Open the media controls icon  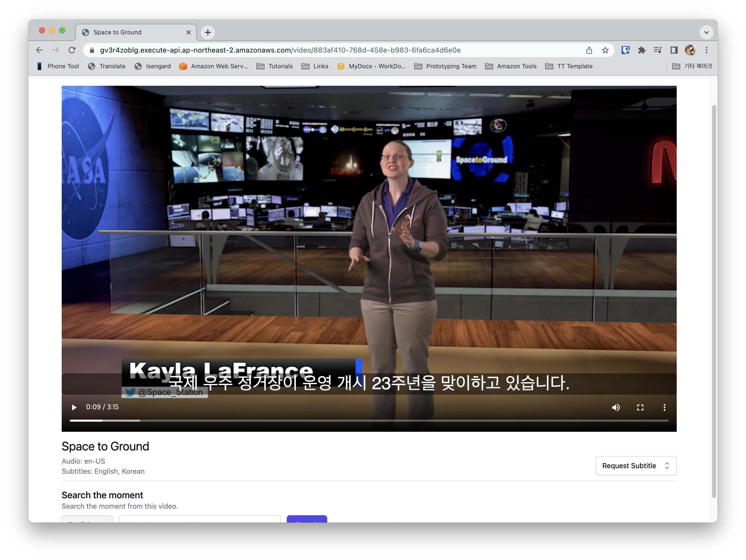click(x=658, y=50)
